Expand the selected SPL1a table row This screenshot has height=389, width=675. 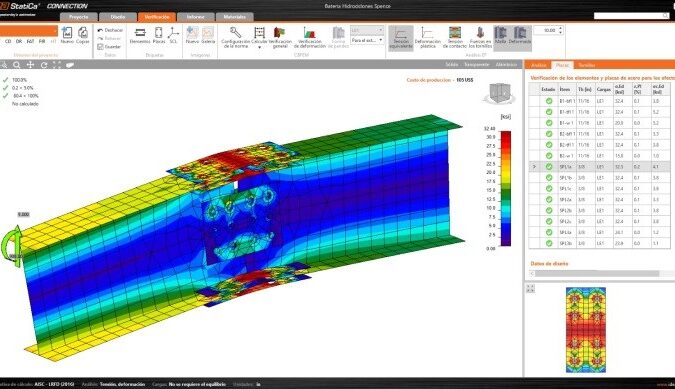(x=534, y=167)
